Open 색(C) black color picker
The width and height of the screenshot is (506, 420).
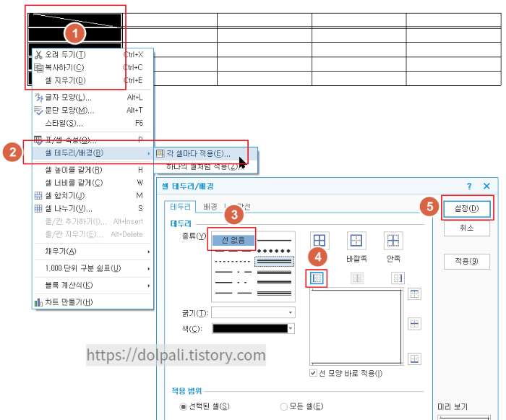(x=253, y=329)
